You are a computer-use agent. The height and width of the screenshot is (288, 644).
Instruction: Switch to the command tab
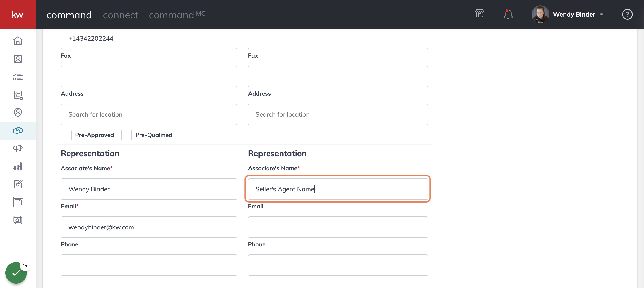tap(69, 15)
